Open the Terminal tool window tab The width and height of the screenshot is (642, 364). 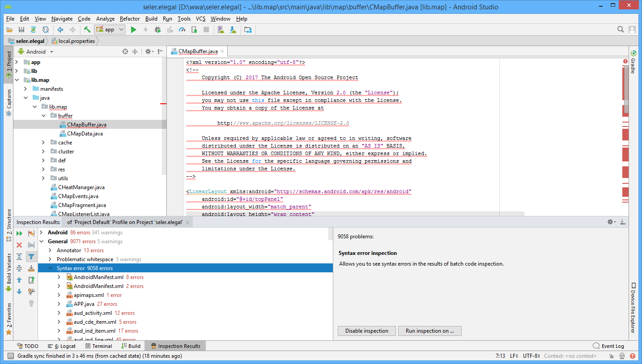point(98,346)
